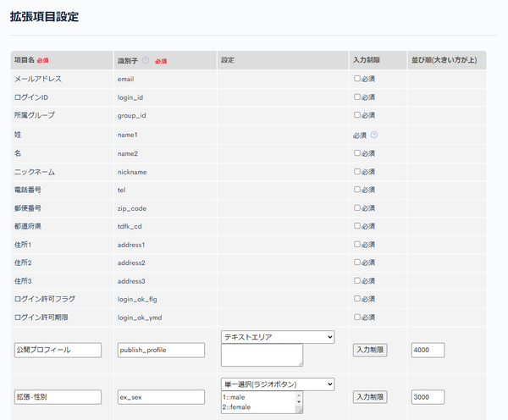Click the 設定 column header
The image size is (508, 420).
(228, 60)
